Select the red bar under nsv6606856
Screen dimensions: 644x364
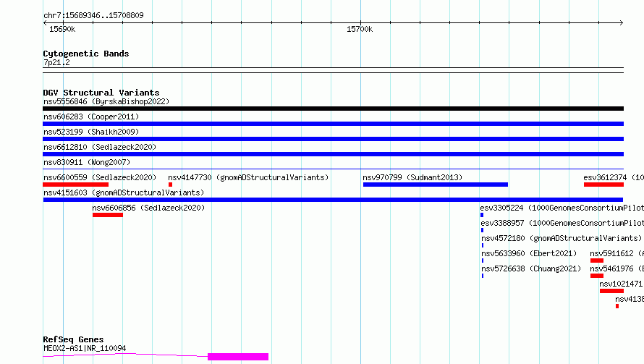point(108,215)
